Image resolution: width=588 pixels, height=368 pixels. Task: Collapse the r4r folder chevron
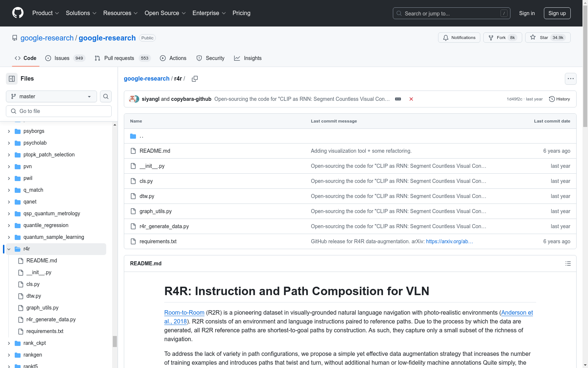pos(9,249)
